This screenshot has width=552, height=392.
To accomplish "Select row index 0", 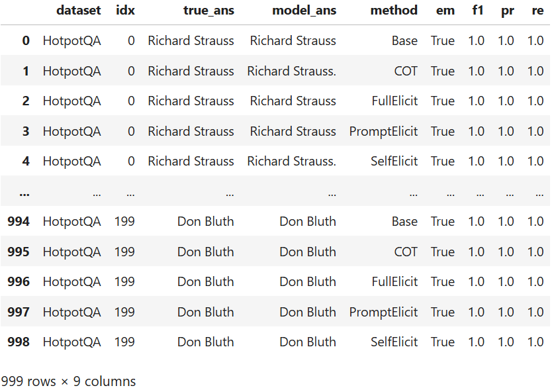I will click(x=26, y=40).
